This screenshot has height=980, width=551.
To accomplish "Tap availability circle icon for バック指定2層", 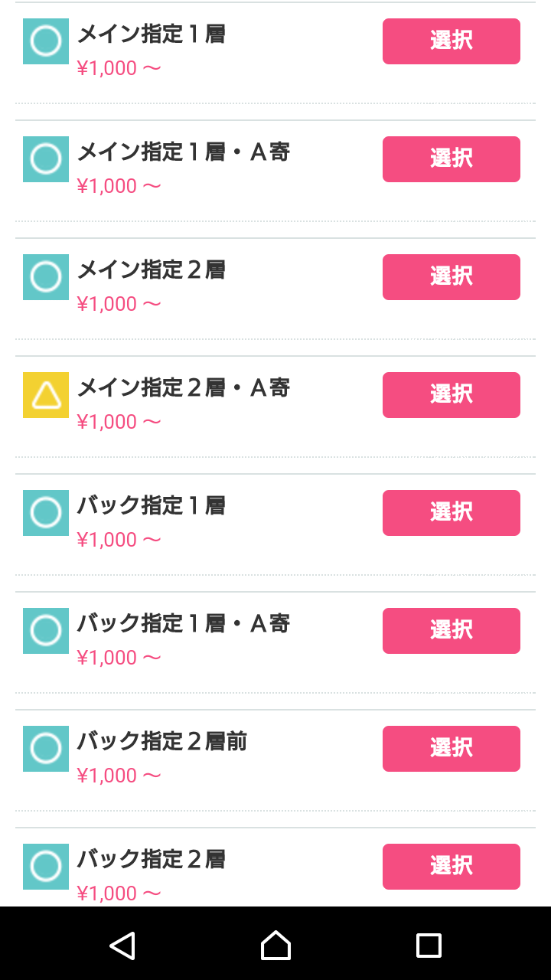I will pos(46,867).
